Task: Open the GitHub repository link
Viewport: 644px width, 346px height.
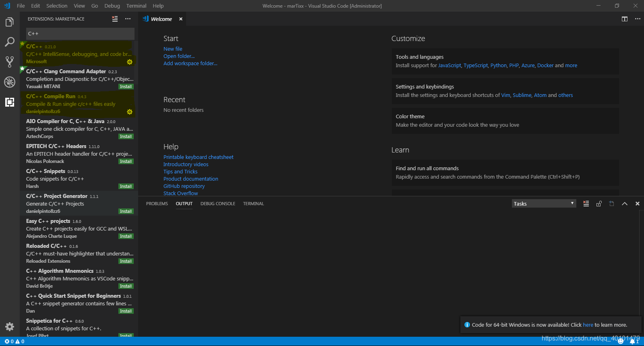Action: (184, 186)
